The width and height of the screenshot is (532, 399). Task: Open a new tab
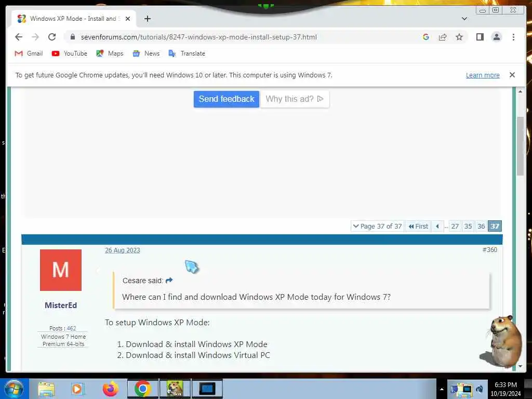click(147, 19)
